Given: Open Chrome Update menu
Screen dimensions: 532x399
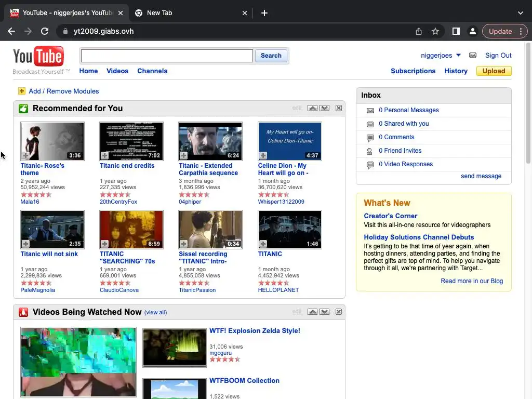Looking at the screenshot, I should (x=504, y=31).
